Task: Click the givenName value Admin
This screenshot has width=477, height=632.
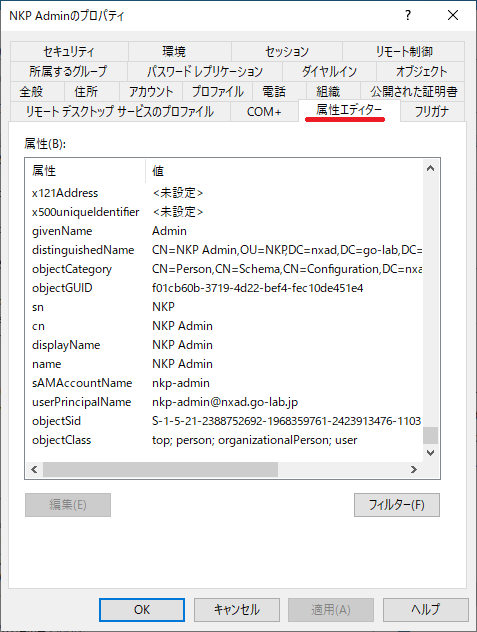Action: click(169, 231)
